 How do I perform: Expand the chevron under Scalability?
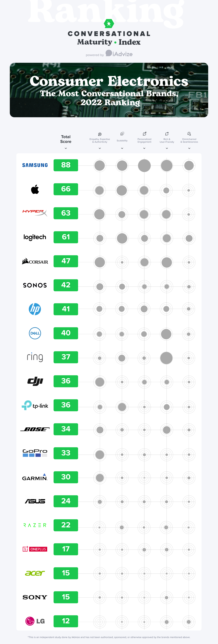pyautogui.click(x=122, y=148)
